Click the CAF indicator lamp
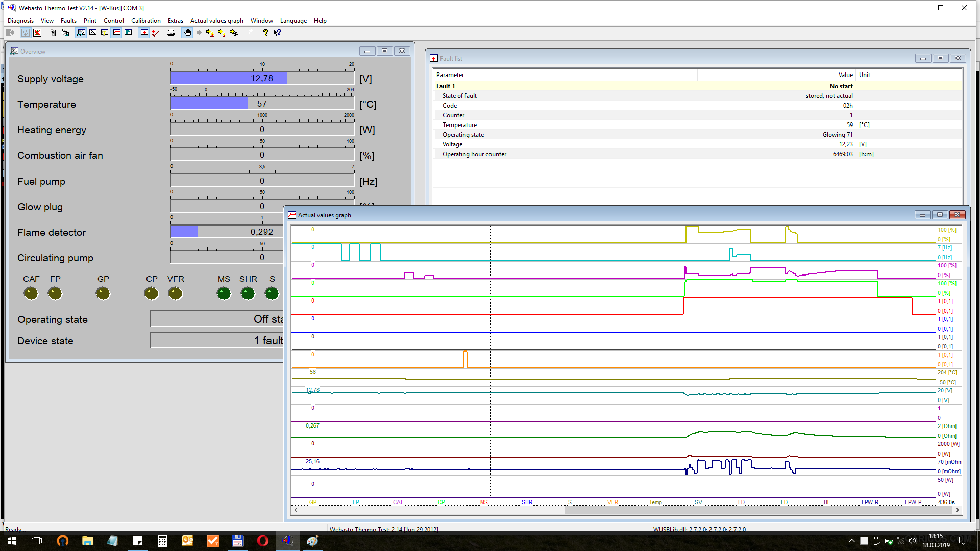The image size is (980, 551). coord(31,293)
